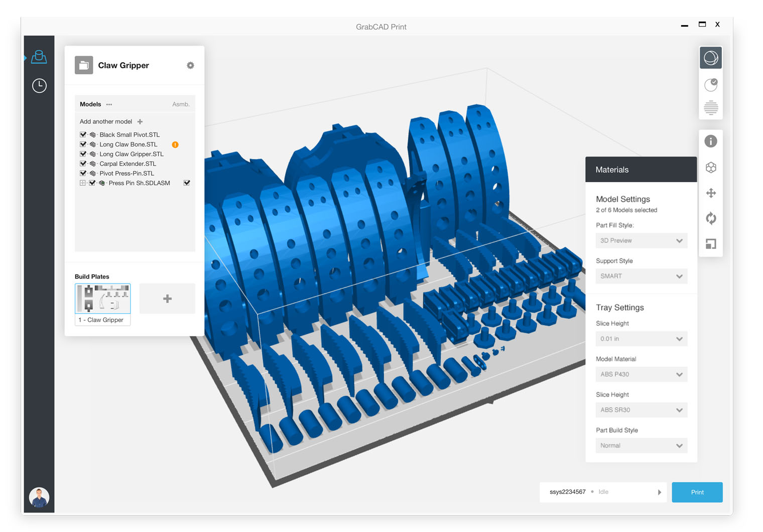763x532 pixels.
Task: Uncheck Black Small Pivot.STL model
Action: [x=83, y=135]
